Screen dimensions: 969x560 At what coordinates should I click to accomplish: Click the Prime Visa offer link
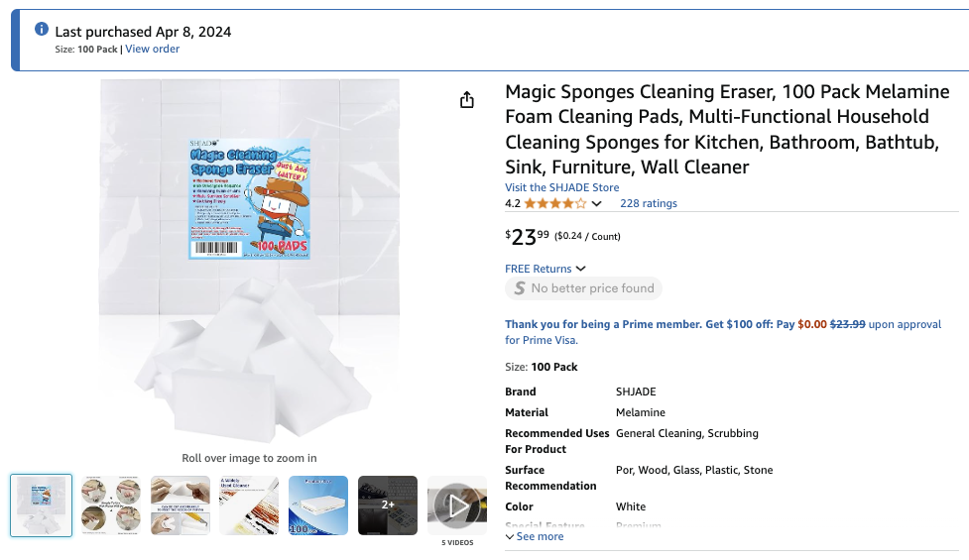pyautogui.click(x=723, y=332)
